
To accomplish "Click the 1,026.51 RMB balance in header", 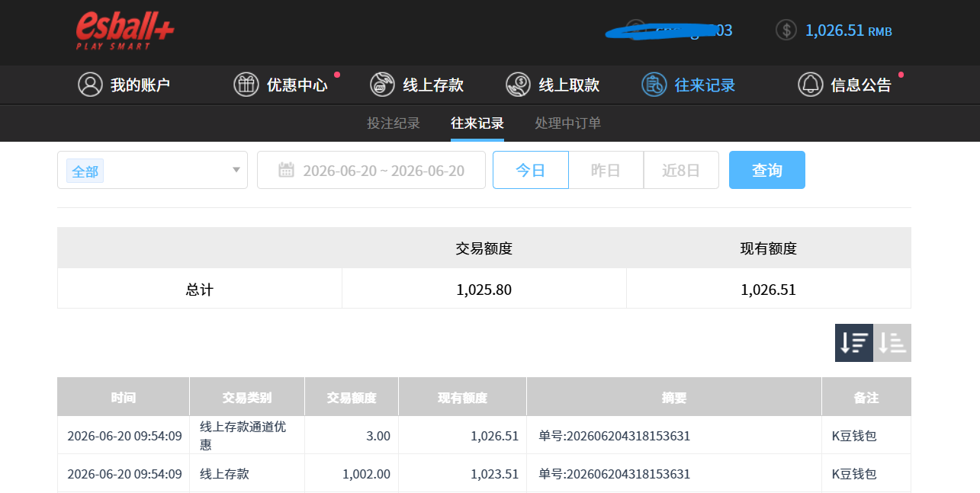I will pyautogui.click(x=849, y=30).
